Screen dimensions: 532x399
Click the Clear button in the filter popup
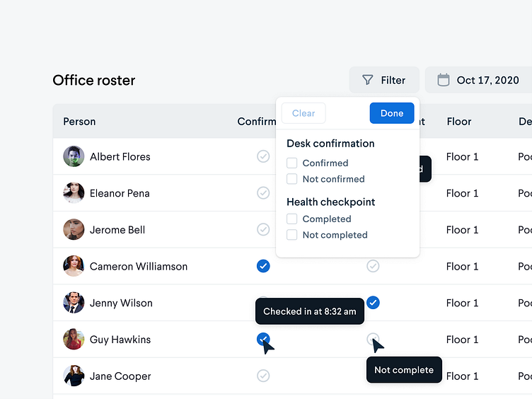tap(303, 113)
